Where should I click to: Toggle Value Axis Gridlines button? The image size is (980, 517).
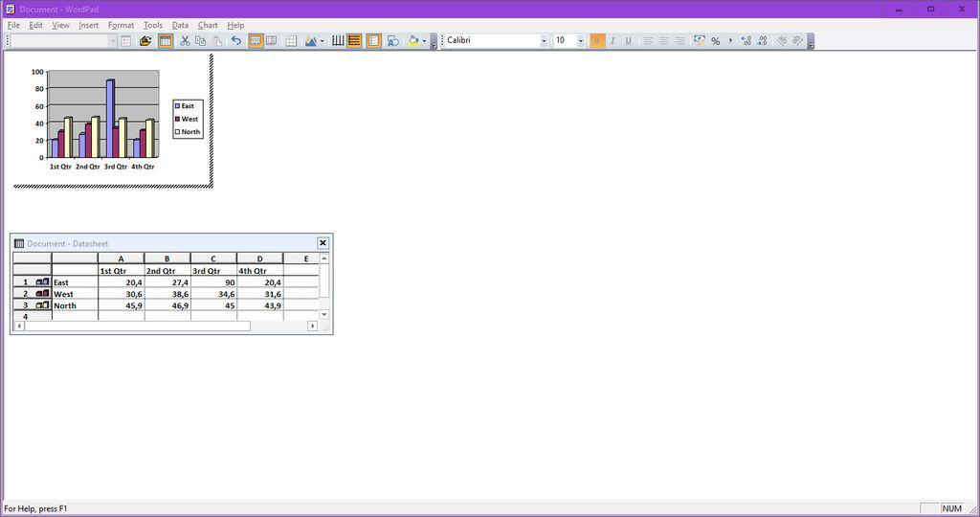click(x=354, y=40)
